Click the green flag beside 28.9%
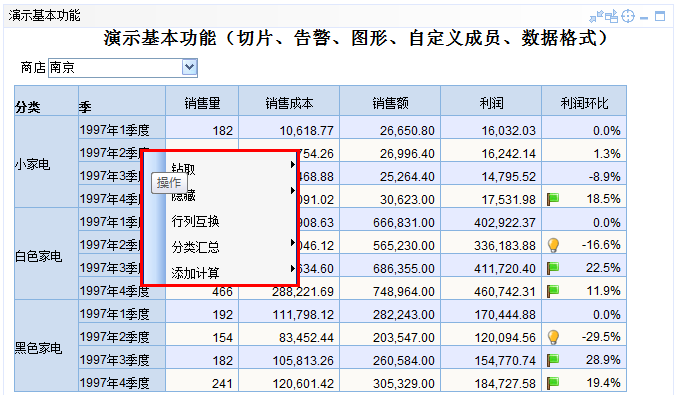Image resolution: width=679 pixels, height=397 pixels. (x=553, y=360)
